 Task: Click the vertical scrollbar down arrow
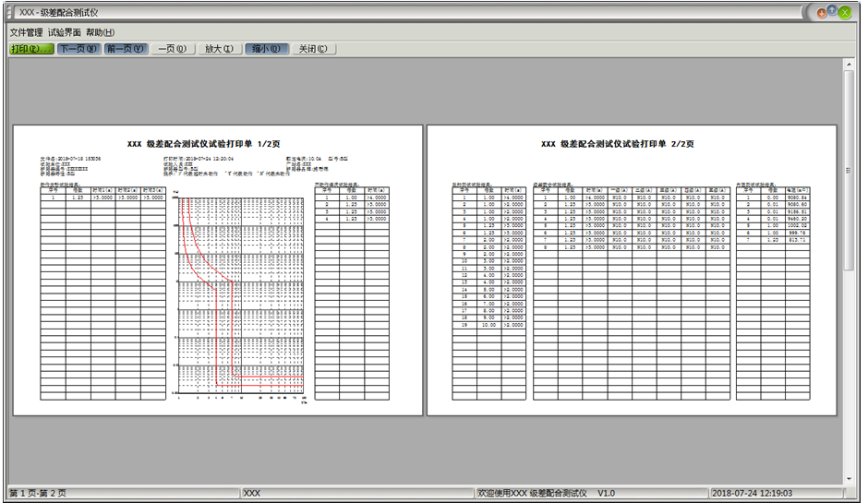(849, 479)
